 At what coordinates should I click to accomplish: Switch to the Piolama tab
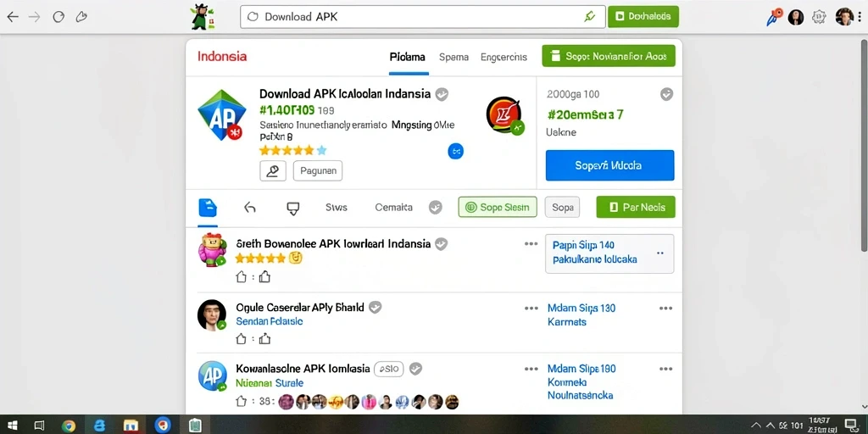[x=408, y=57]
